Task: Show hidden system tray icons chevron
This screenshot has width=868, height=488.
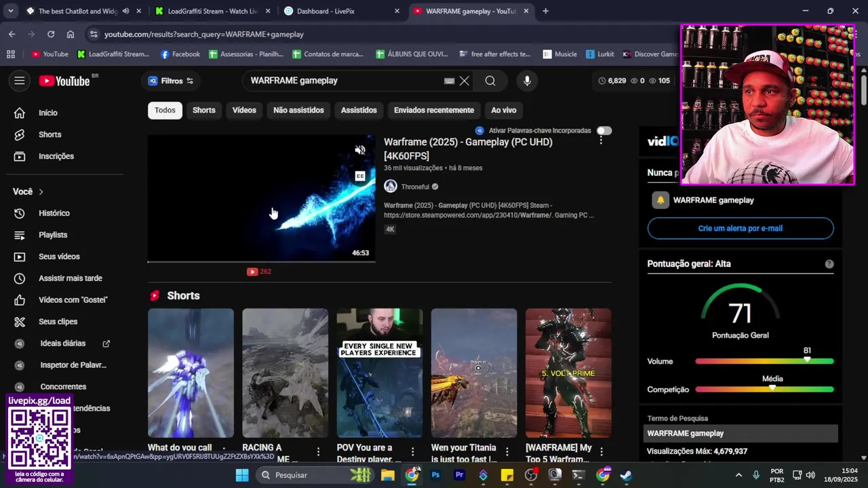Action: [x=738, y=475]
